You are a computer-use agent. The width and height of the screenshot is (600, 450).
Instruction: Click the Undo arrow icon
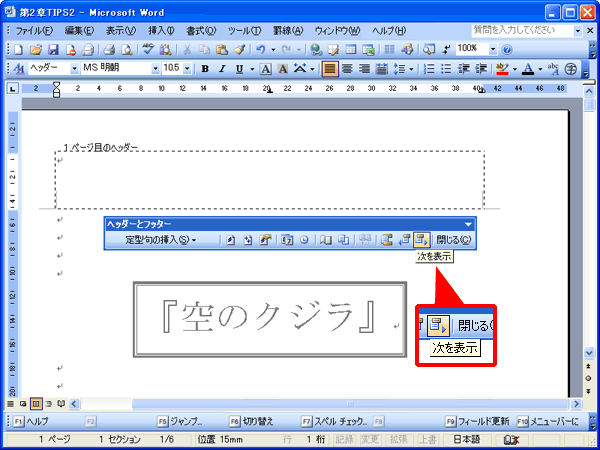click(x=261, y=49)
